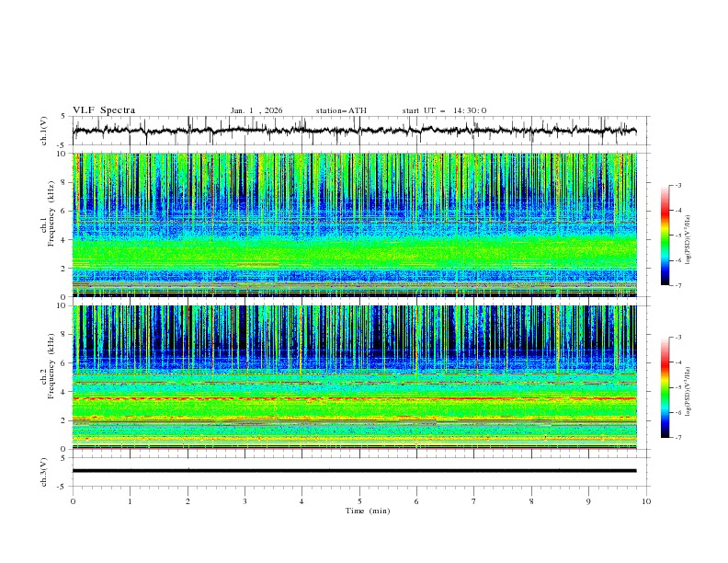Image resolution: width=728 pixels, height=563 pixels.
Task: Click the "ch.1(V)" waveform axis label
Action: (x=44, y=131)
